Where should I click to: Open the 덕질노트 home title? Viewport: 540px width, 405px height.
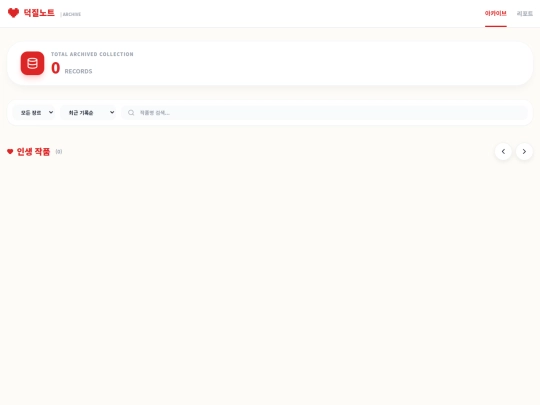[39, 13]
